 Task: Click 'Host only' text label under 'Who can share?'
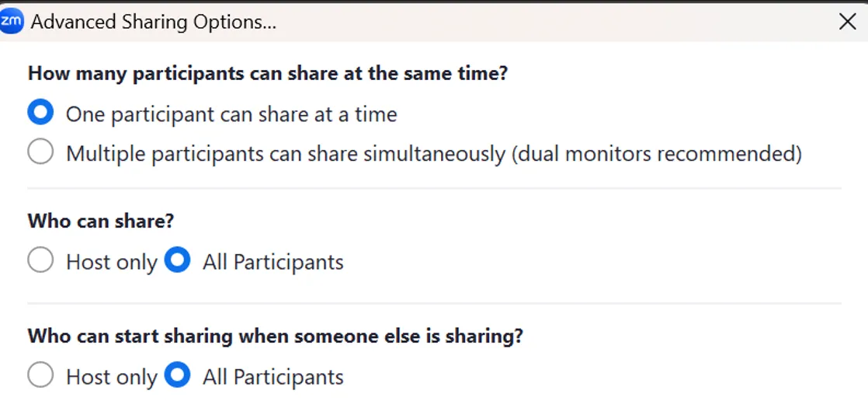(112, 263)
